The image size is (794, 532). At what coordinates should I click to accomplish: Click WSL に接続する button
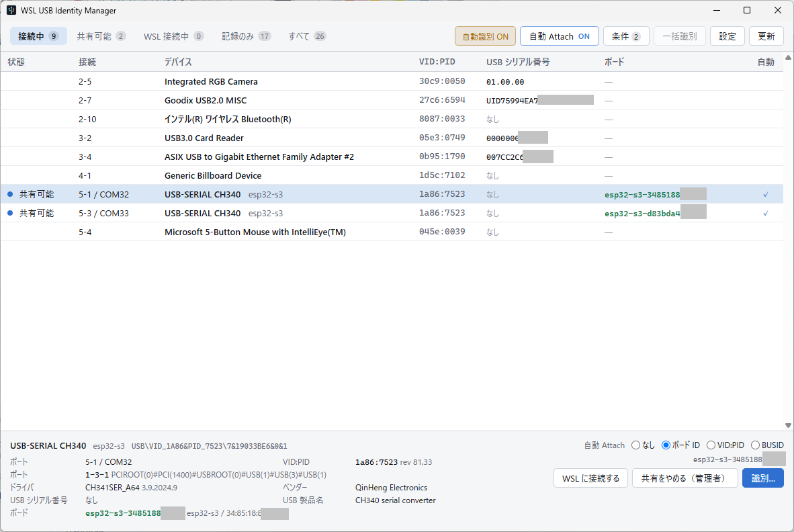click(x=590, y=478)
